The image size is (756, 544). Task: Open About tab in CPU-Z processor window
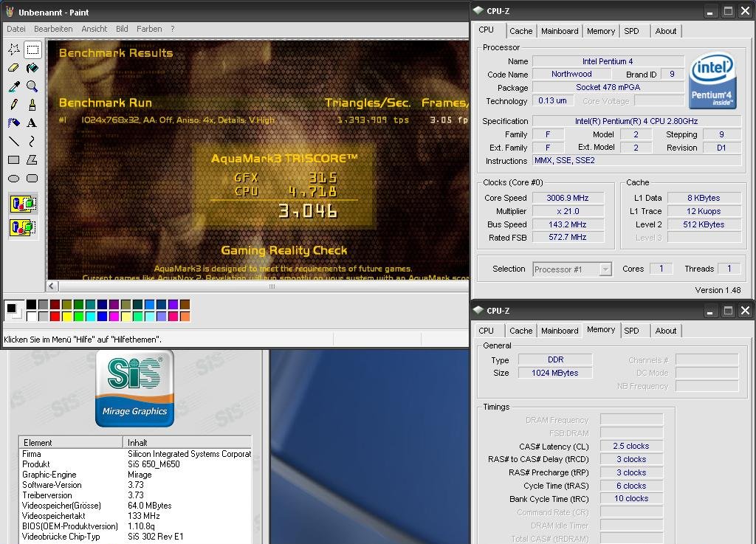[x=665, y=31]
